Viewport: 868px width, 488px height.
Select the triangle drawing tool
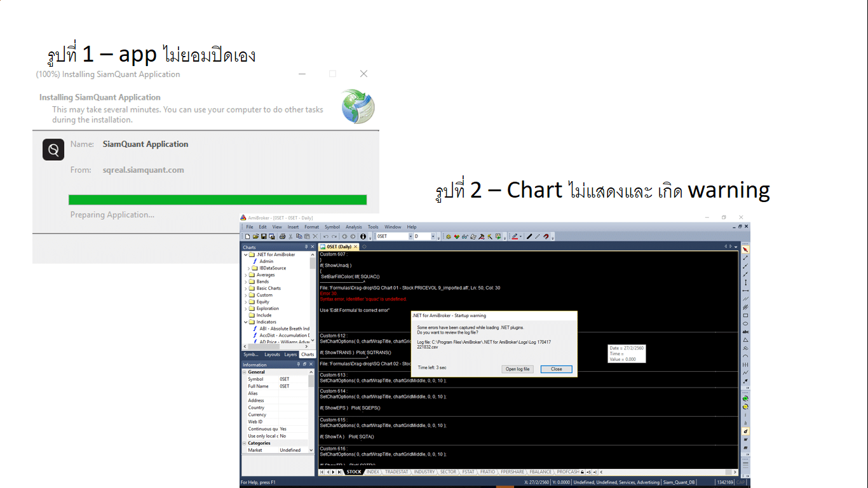point(745,340)
